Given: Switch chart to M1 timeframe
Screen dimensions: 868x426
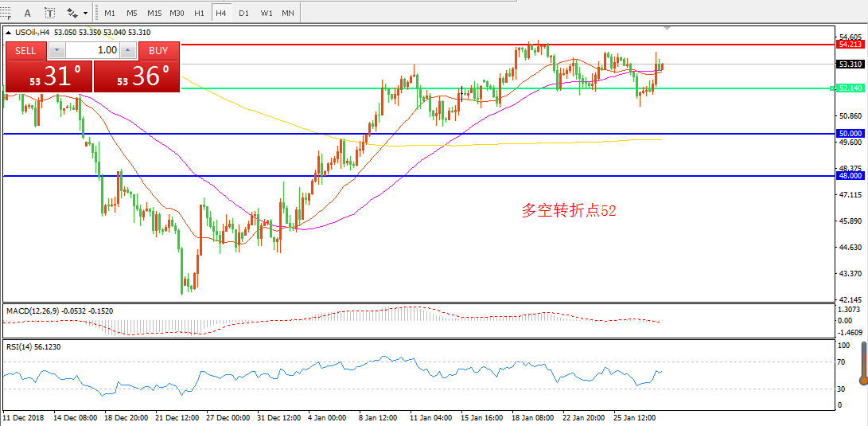Looking at the screenshot, I should (x=110, y=14).
